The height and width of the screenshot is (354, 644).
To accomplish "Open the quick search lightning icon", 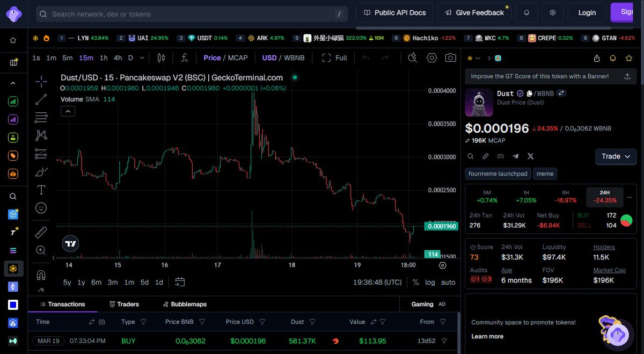I will 413,57.
